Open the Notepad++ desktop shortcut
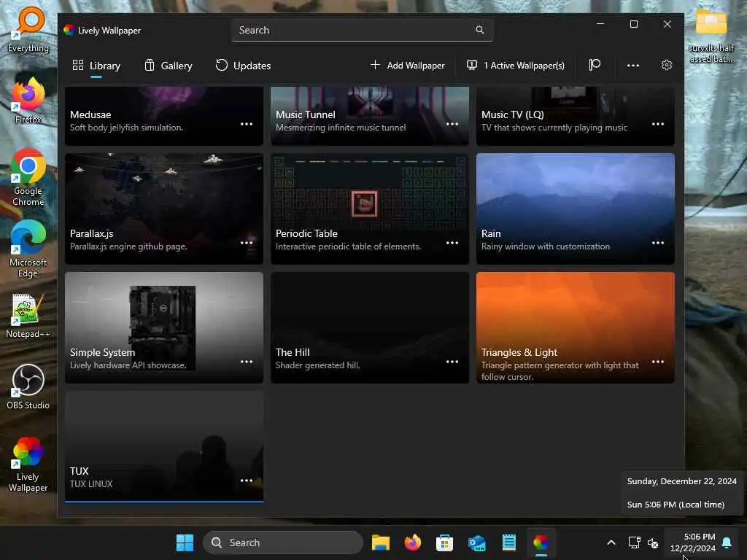This screenshot has width=747, height=560. click(28, 315)
